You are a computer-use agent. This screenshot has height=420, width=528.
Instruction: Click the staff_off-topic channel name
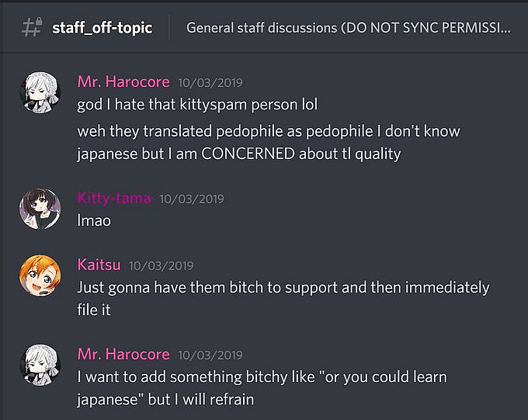pyautogui.click(x=102, y=28)
